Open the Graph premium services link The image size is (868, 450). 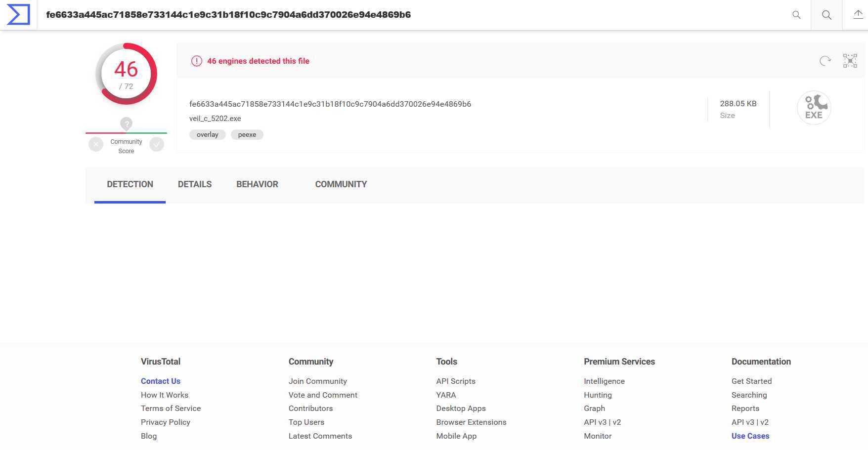tap(594, 409)
